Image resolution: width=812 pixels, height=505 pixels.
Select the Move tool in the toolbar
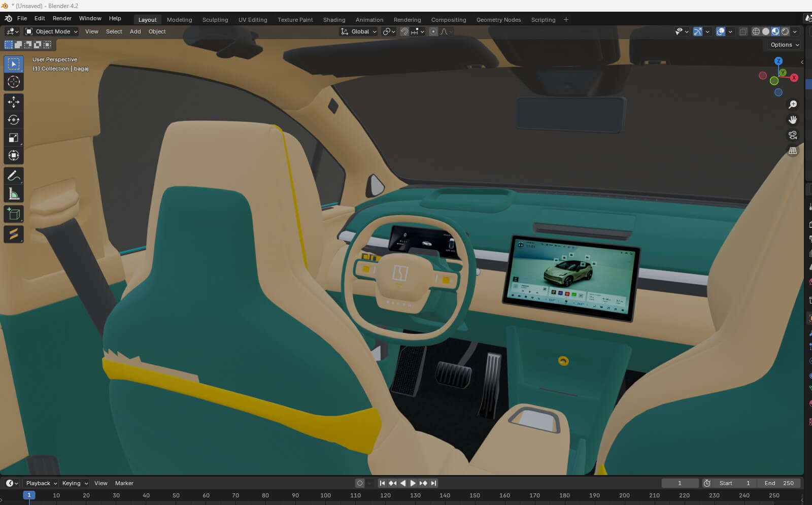(14, 102)
